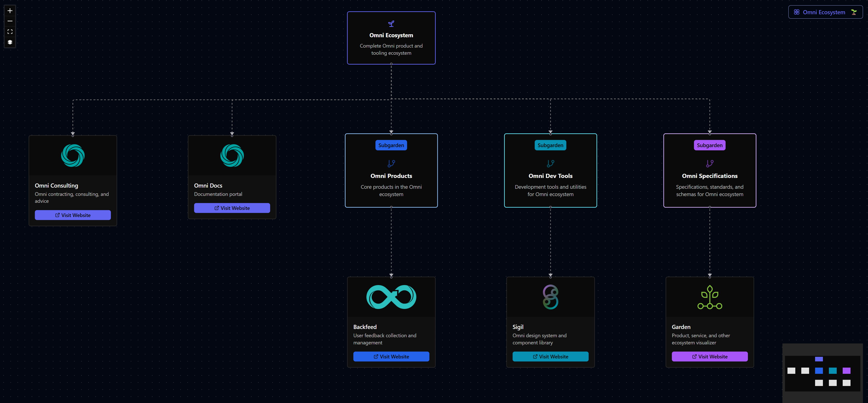Click the purple node in minimap
The width and height of the screenshot is (868, 403).
click(x=846, y=371)
